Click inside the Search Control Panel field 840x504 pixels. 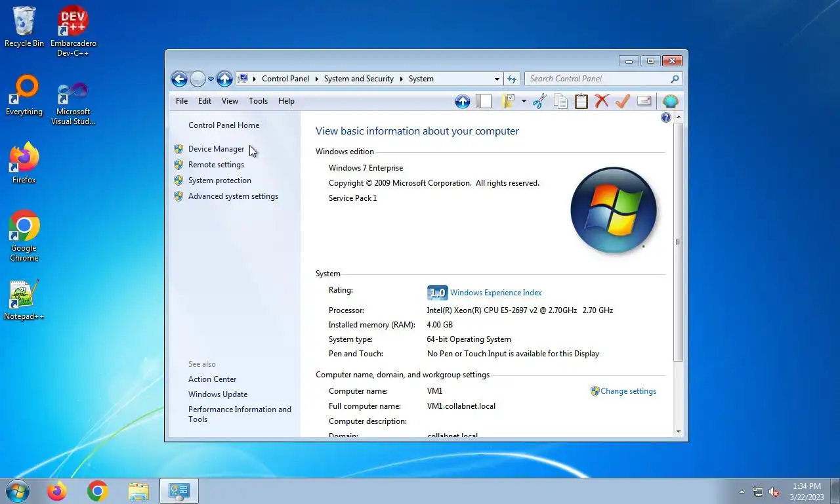597,79
